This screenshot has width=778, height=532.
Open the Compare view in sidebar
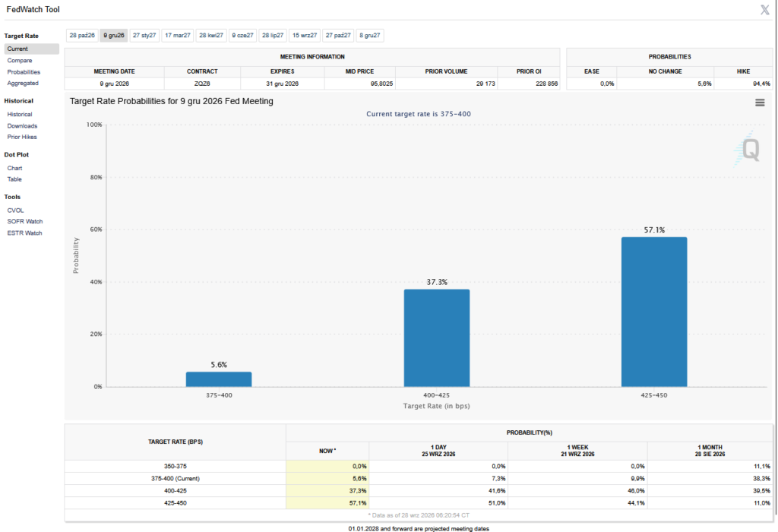20,61
